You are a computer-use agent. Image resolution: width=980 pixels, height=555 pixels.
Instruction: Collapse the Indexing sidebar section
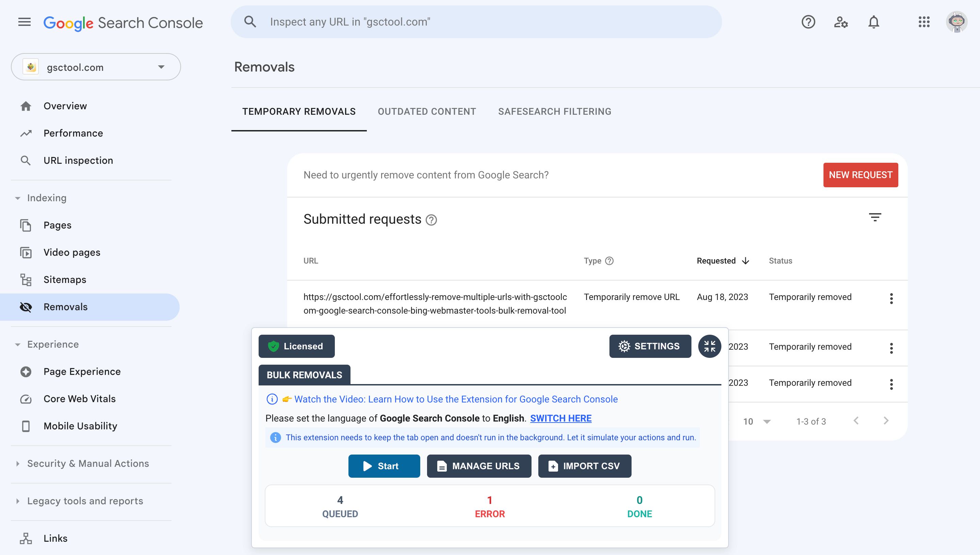[x=17, y=198]
